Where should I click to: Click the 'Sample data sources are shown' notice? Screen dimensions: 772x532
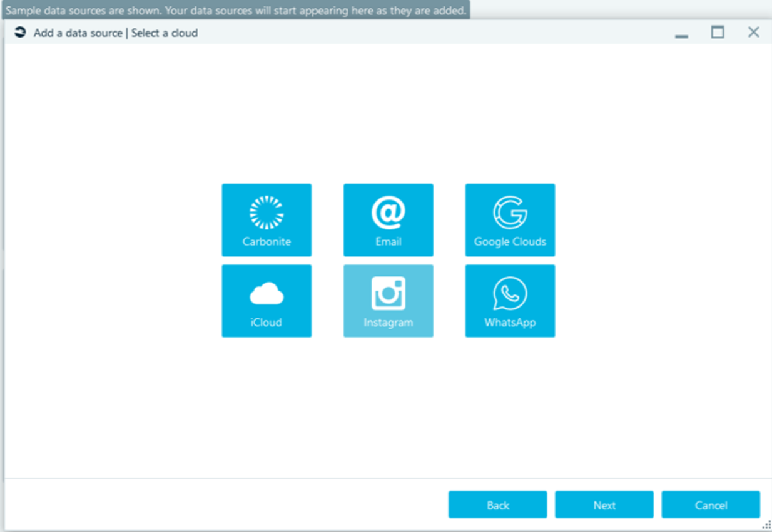(236, 11)
